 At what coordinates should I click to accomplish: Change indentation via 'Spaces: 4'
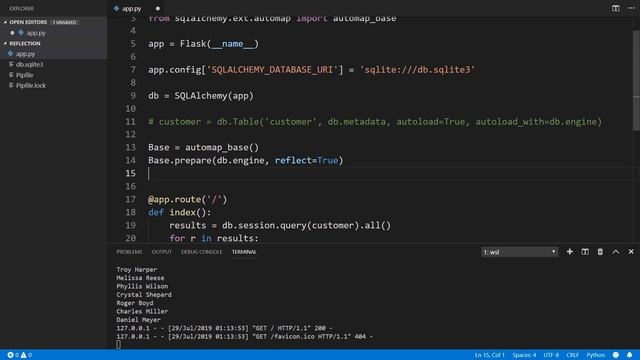524,355
